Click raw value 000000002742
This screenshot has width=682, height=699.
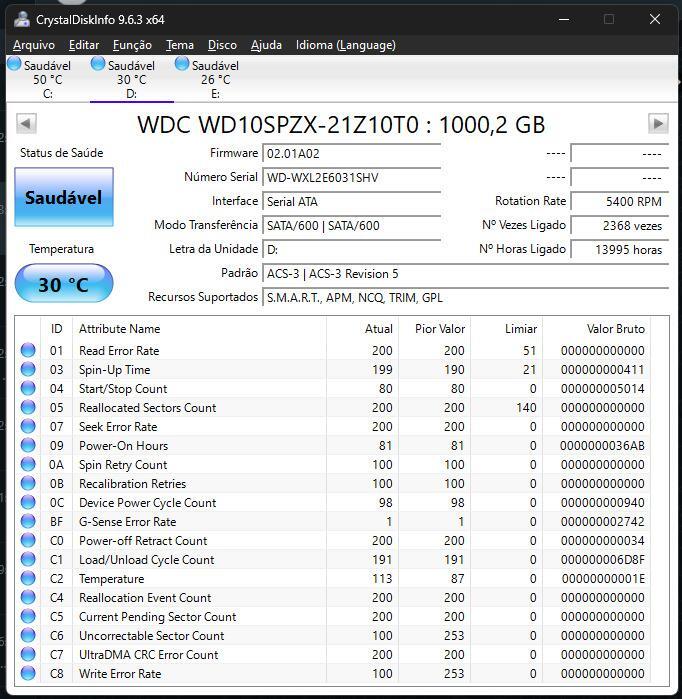pos(602,522)
